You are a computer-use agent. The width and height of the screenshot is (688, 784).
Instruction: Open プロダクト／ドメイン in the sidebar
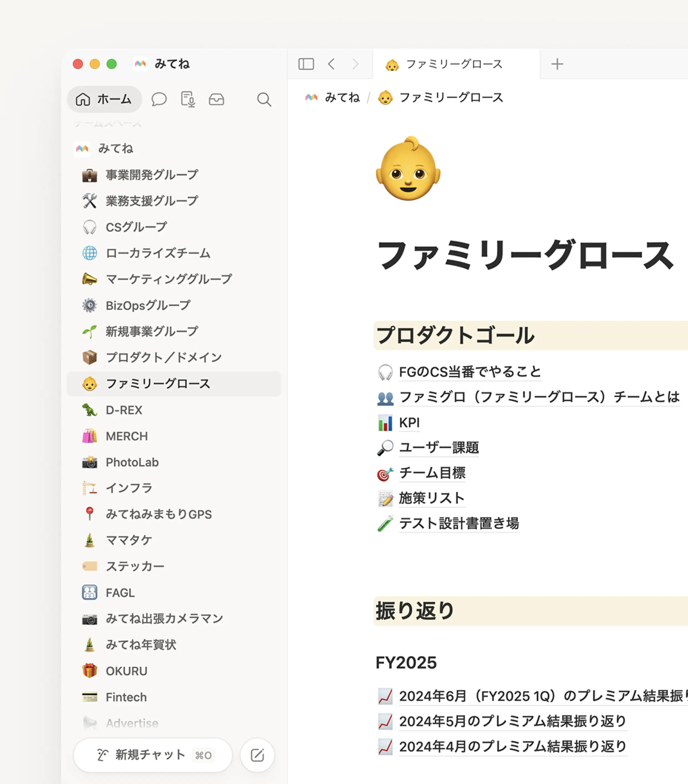(174, 357)
